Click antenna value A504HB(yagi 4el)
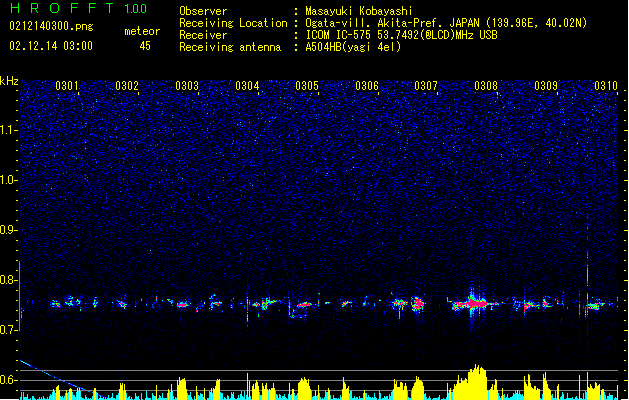 [x=353, y=47]
